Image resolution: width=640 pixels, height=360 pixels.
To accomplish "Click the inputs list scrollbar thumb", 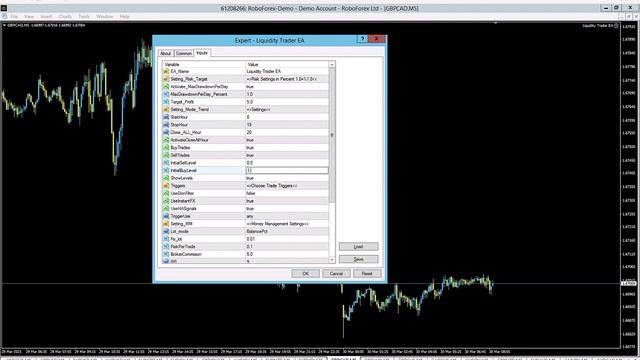I will [332, 135].
